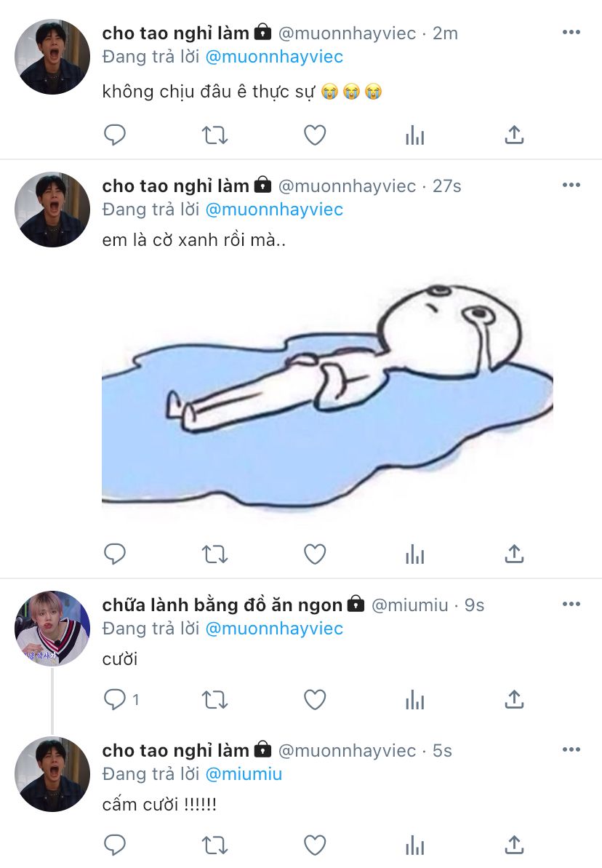
Task: Open the reply thread on "cười" tweet
Action: click(x=116, y=700)
